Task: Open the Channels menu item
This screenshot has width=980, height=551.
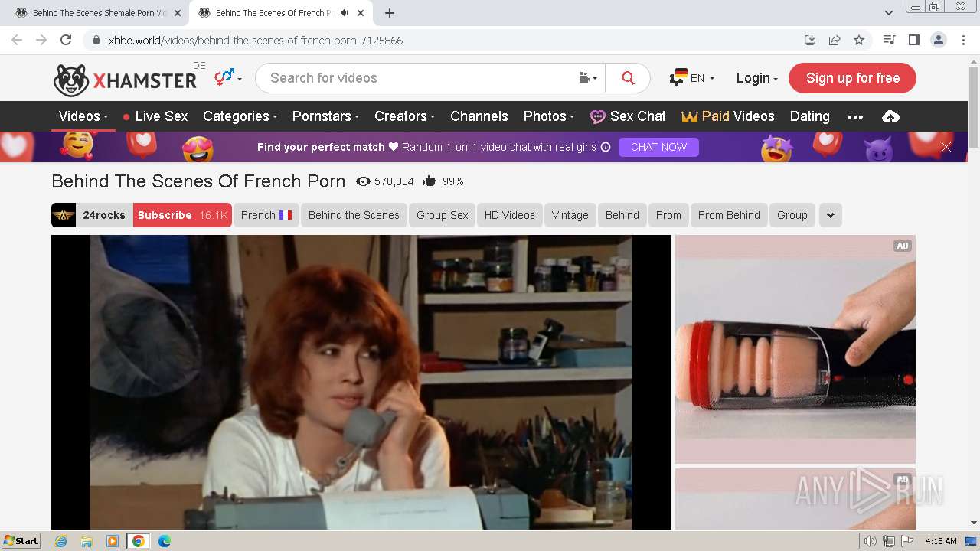Action: pyautogui.click(x=479, y=116)
